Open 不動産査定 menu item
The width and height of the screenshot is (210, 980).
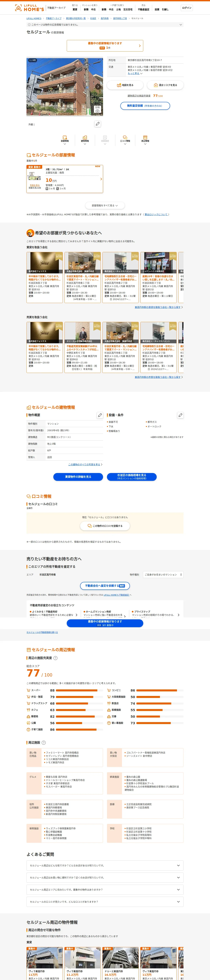[144, 9]
